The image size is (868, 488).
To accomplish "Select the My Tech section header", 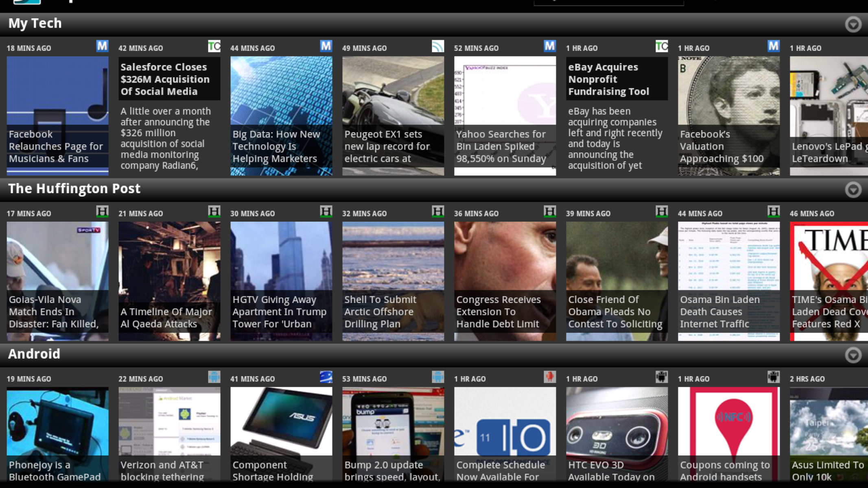I will [x=35, y=24].
